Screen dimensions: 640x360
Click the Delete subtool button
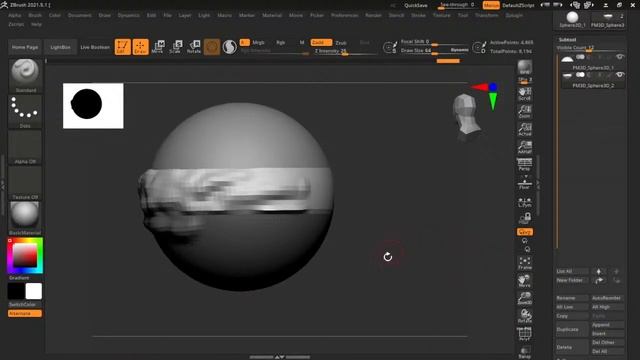pos(572,347)
